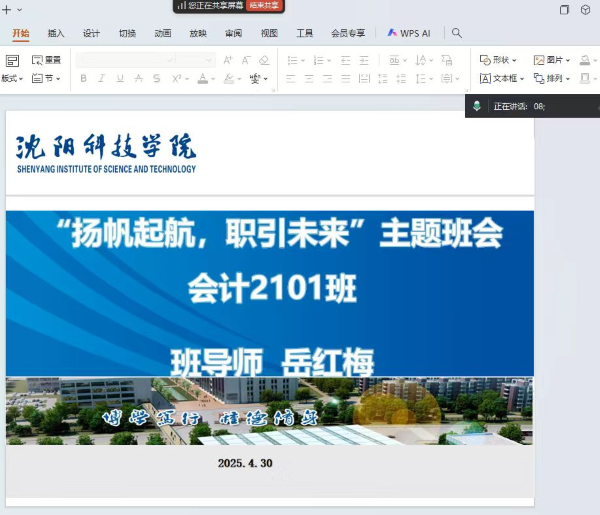Click the Reset (重置) slide icon
The height and width of the screenshot is (515, 600).
(x=46, y=60)
